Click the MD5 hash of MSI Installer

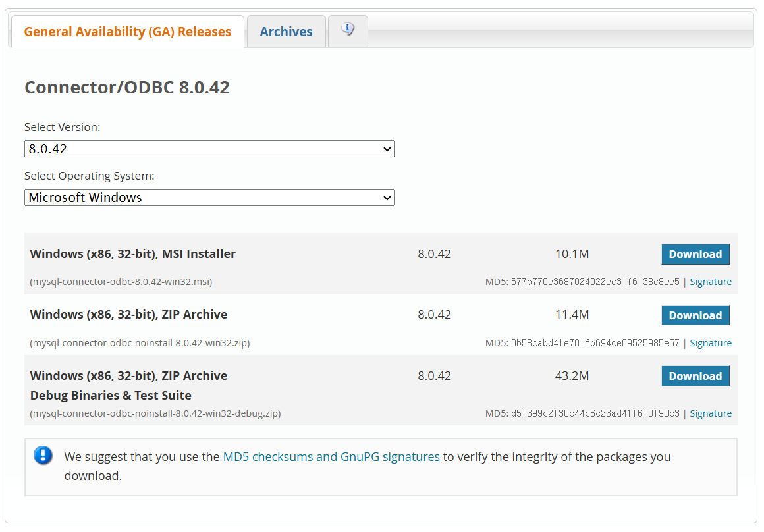(595, 282)
